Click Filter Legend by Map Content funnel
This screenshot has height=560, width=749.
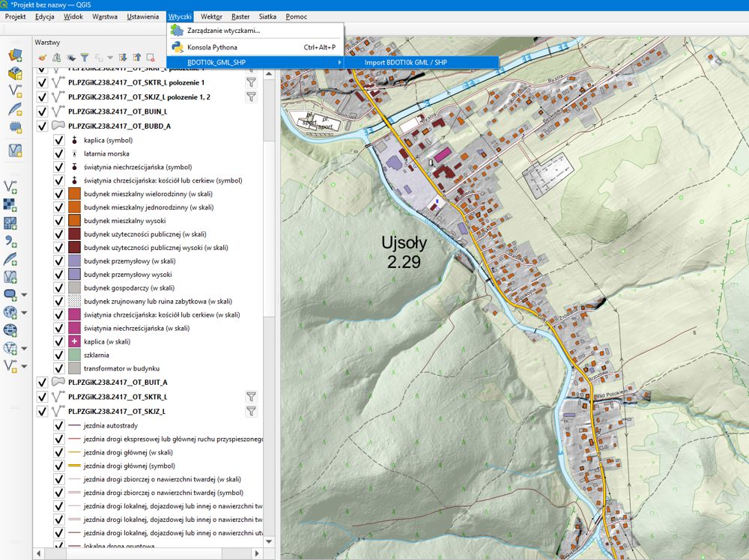85,58
